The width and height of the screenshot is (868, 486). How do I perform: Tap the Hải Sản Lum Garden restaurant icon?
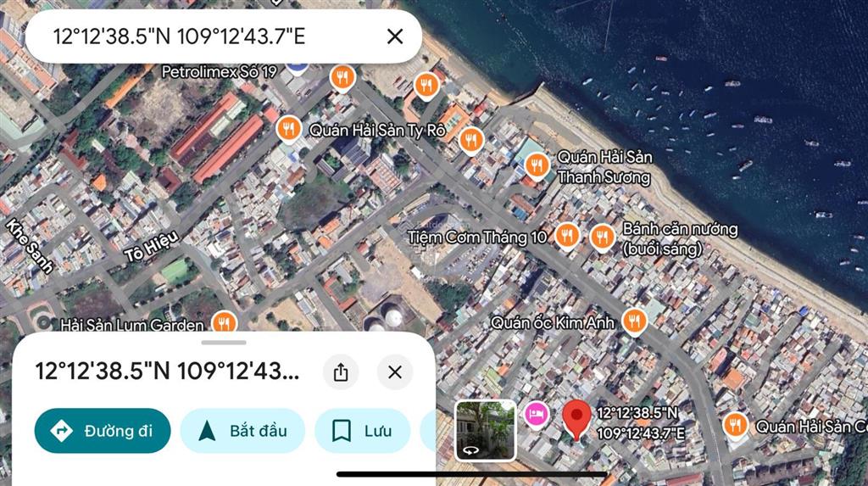pyautogui.click(x=224, y=323)
